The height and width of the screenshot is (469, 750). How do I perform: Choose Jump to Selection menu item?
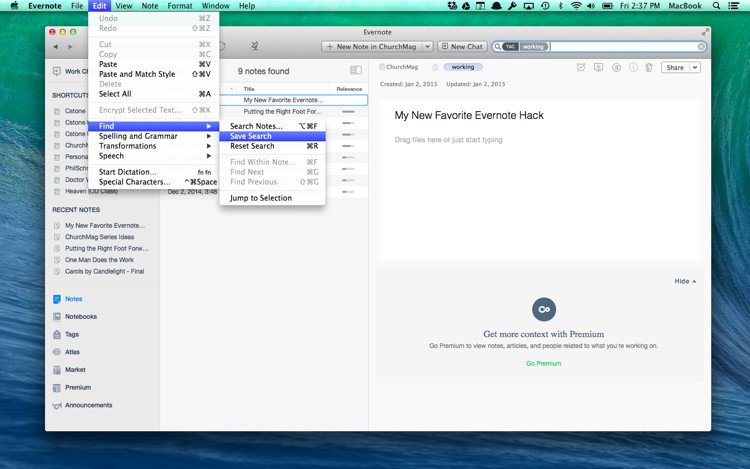tap(272, 198)
